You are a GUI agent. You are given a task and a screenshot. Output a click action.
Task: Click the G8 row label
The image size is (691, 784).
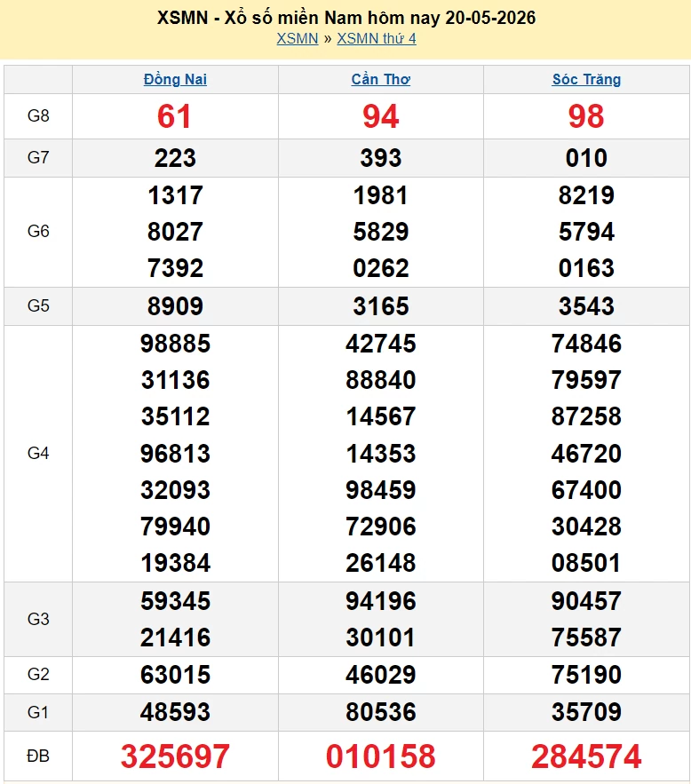point(38,116)
